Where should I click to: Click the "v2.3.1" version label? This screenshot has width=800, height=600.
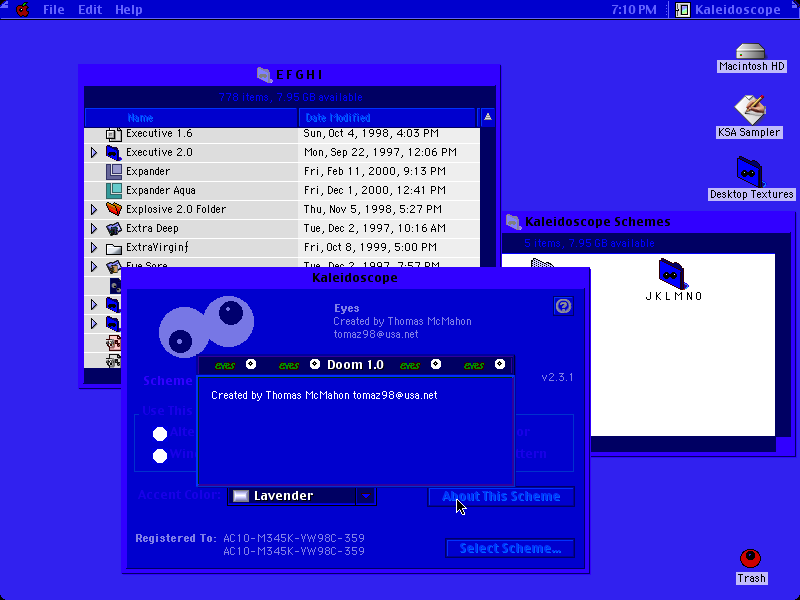tap(557, 378)
